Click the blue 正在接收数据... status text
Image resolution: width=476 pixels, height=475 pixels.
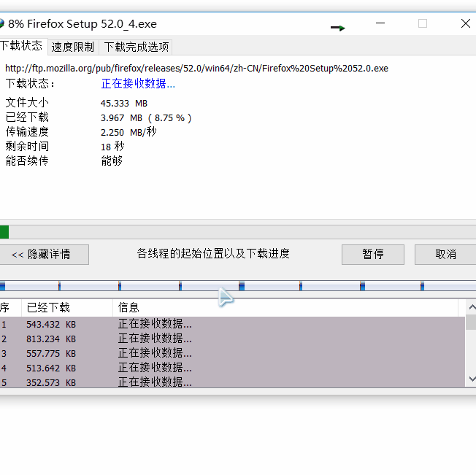tap(138, 84)
